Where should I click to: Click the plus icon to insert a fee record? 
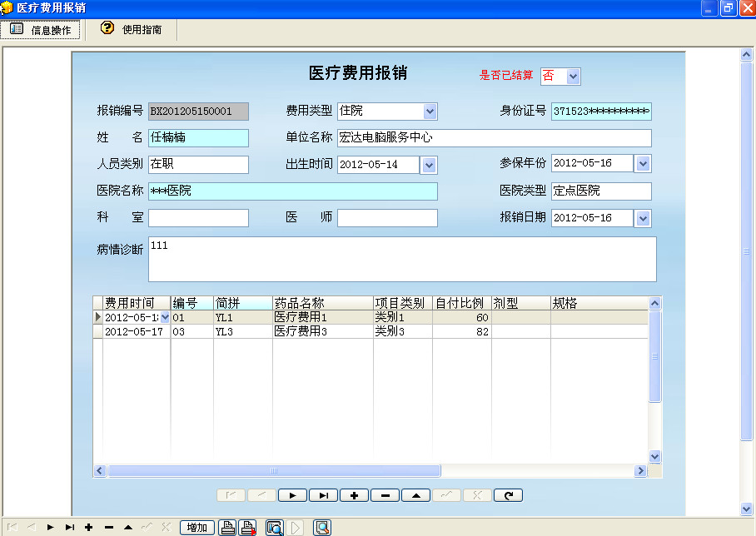pyautogui.click(x=354, y=495)
